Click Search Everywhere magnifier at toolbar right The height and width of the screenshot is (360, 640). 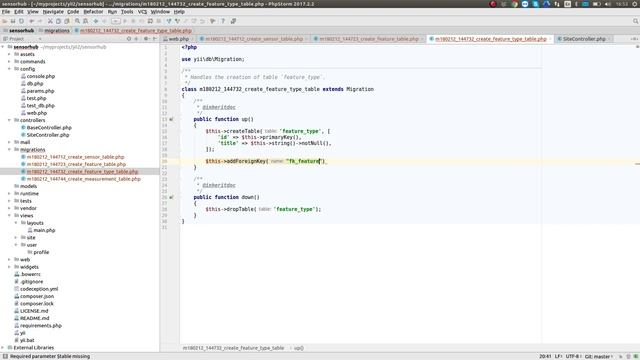(636, 21)
